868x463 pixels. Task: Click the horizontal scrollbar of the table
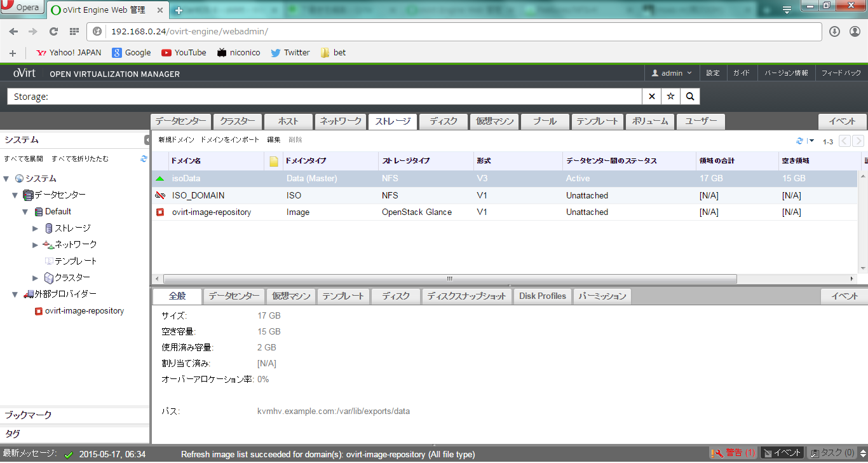click(450, 279)
